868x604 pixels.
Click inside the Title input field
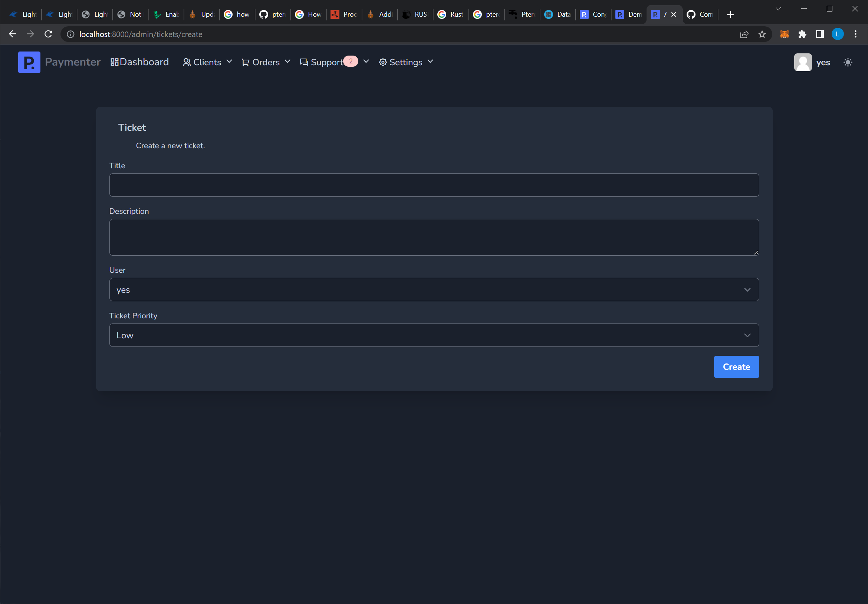[433, 185]
